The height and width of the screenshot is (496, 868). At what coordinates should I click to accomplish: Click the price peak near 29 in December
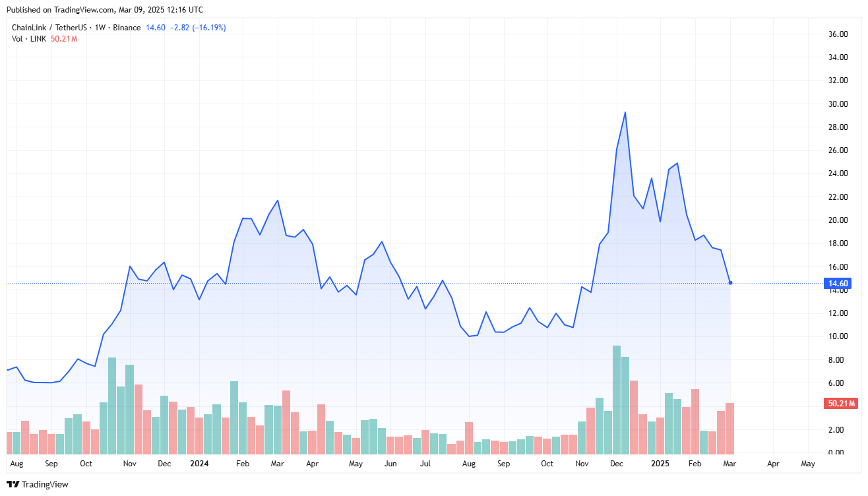[625, 112]
